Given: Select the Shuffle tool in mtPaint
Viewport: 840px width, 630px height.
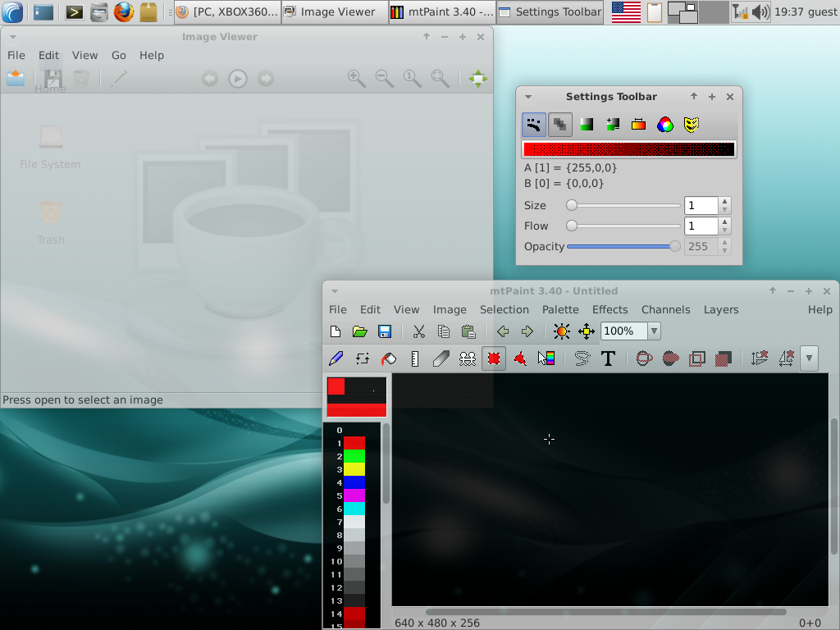Looking at the screenshot, I should pos(362,358).
